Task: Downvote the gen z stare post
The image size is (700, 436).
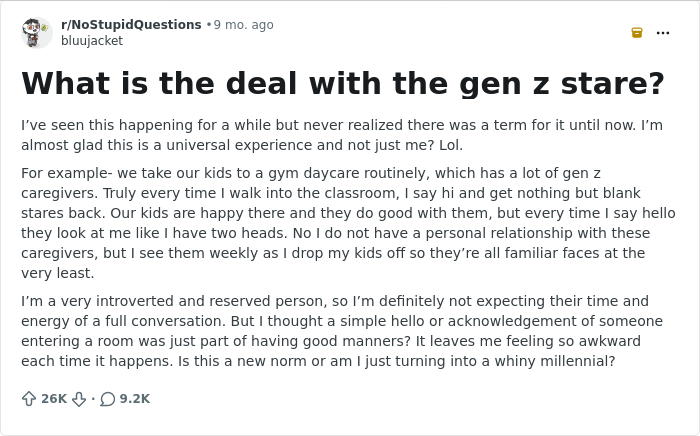Action: 78,398
